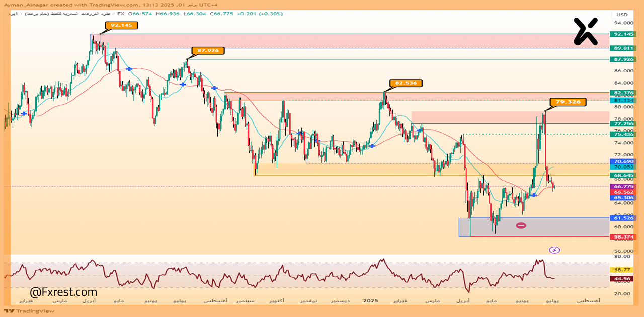Click the red 58.374 price label
The height and width of the screenshot is (317, 644).
click(623, 236)
